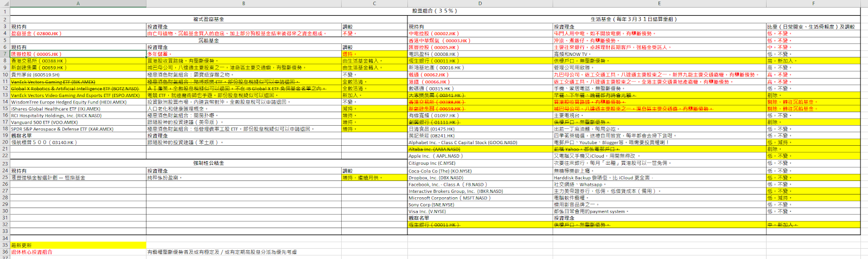The image size is (868, 259).
Task: Select cell 香港中華煤氣 (00003.HK)
Action: pos(480,41)
